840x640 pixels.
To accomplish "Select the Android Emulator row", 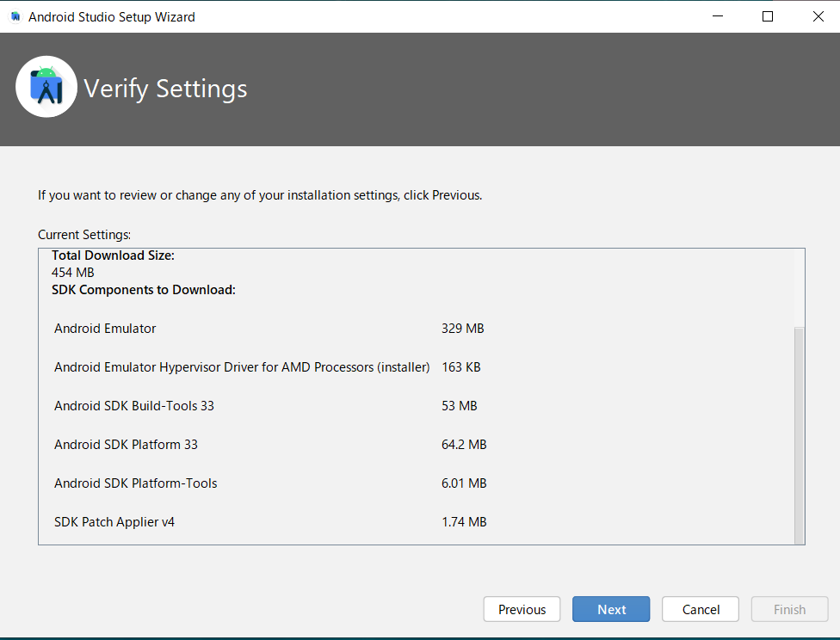I will [269, 329].
